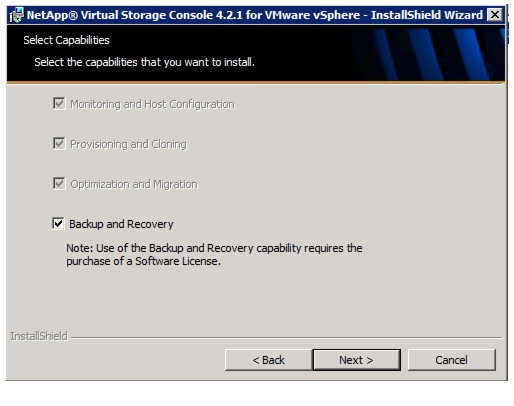514x406 pixels.
Task: Click the NetApp Virtual Storage Console title bar text
Action: click(255, 15)
